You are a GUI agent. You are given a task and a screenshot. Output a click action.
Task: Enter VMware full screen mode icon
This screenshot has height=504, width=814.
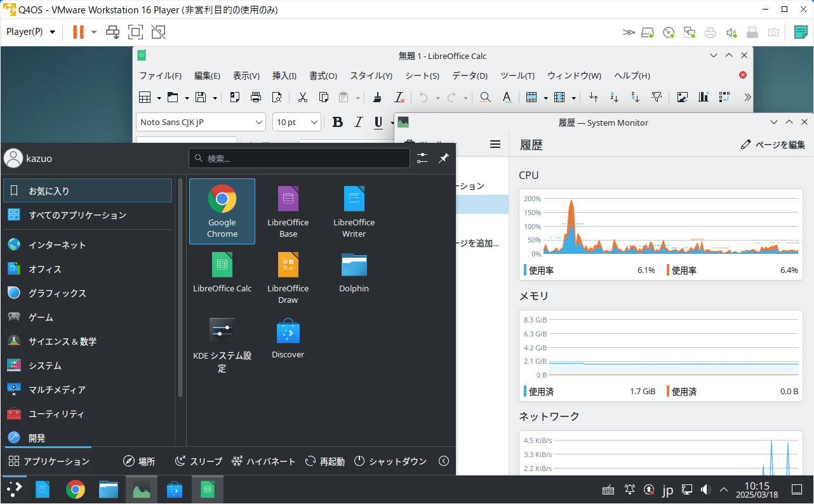tap(135, 32)
